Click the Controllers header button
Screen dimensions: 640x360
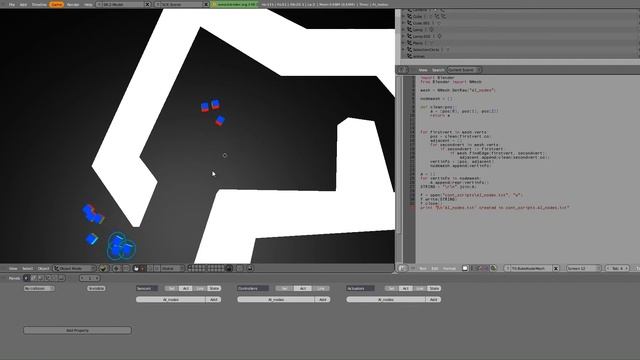pyautogui.click(x=253, y=289)
